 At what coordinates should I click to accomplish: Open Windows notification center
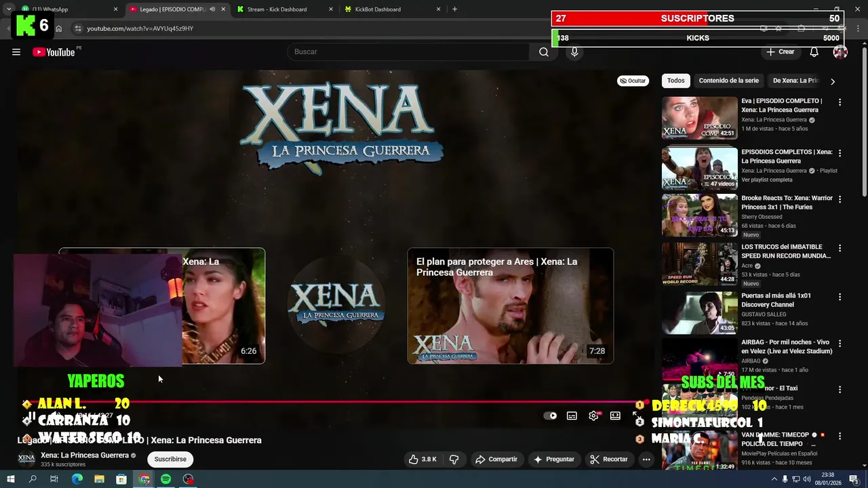tap(854, 479)
